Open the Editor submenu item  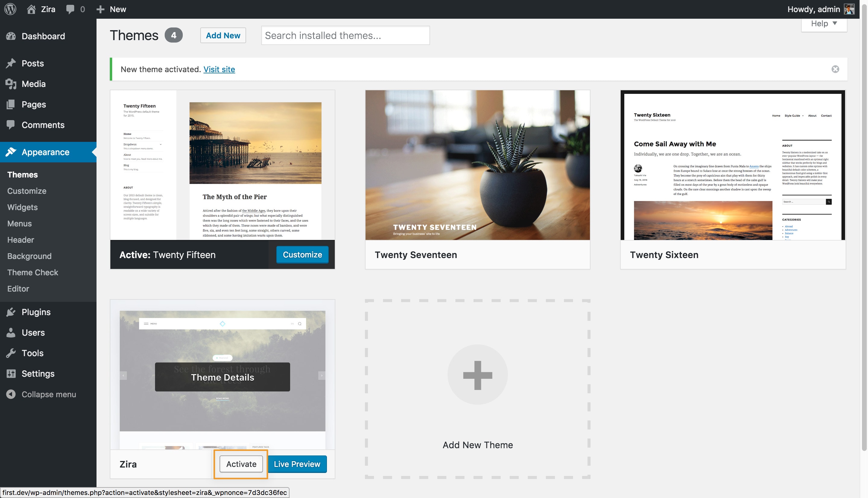click(18, 289)
